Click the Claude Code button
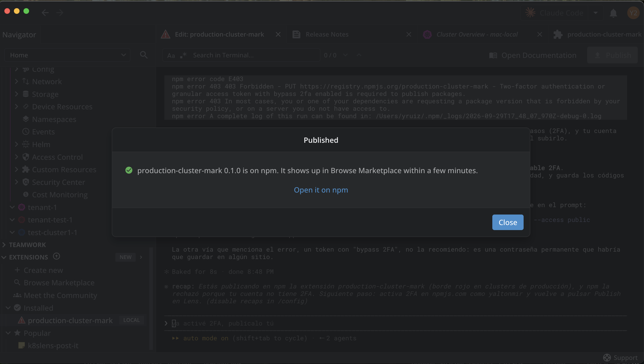 pyautogui.click(x=554, y=13)
